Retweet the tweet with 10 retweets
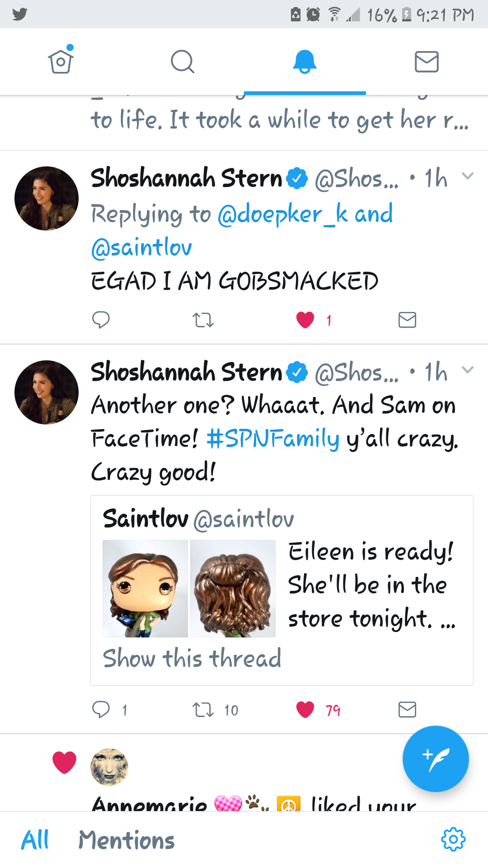 [203, 709]
